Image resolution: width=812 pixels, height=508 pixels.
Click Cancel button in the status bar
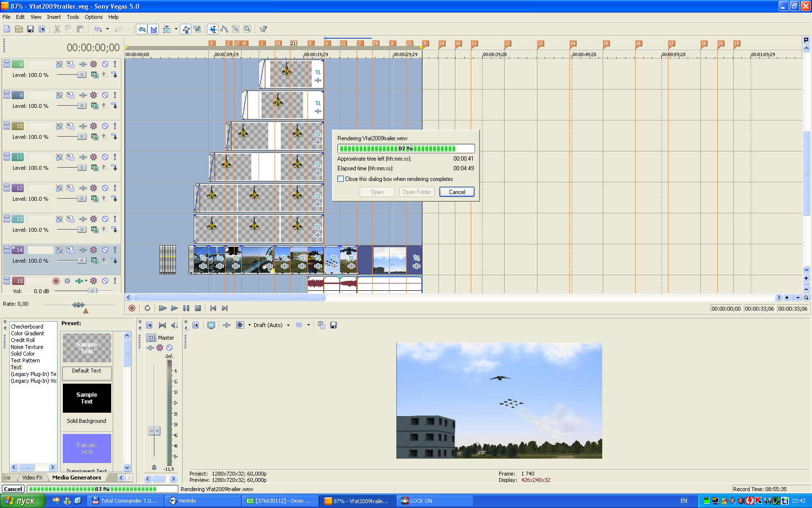pyautogui.click(x=13, y=489)
